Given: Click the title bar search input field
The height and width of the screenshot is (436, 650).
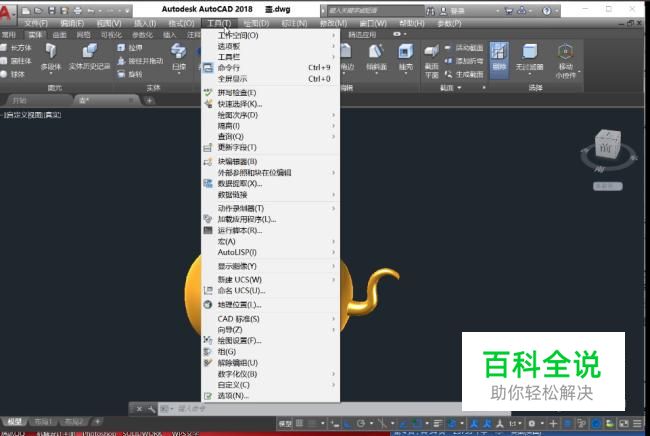Looking at the screenshot, I should pyautogui.click(x=375, y=11).
